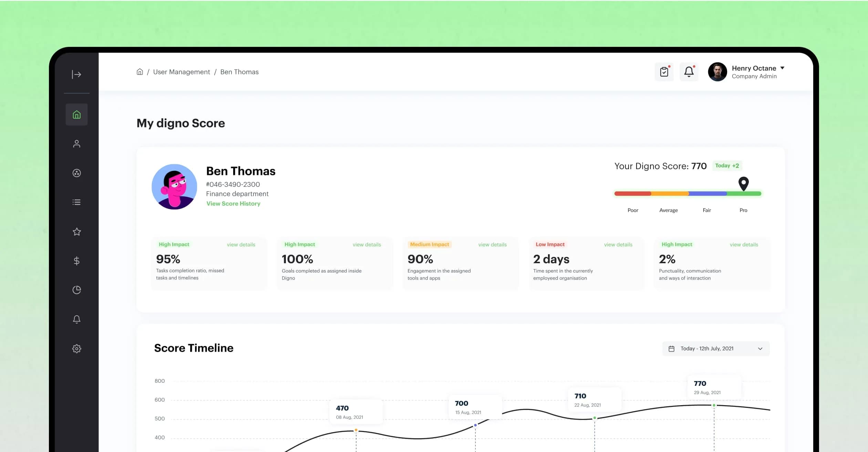Go to User Management breadcrumb

(x=182, y=72)
